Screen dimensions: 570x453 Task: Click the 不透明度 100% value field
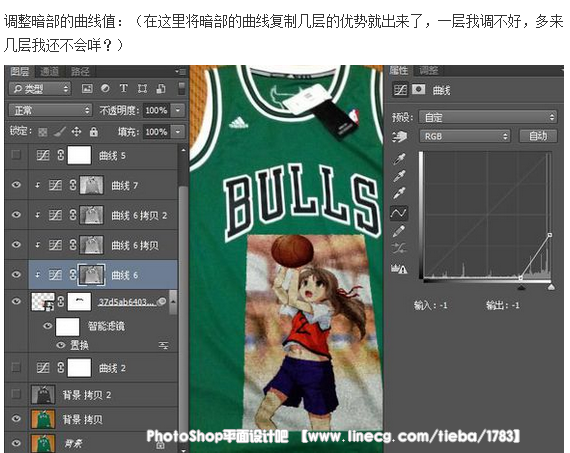coord(156,110)
